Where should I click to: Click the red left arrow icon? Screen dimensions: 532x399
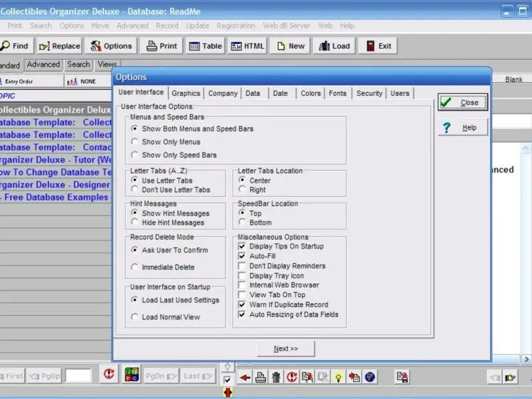click(x=245, y=377)
